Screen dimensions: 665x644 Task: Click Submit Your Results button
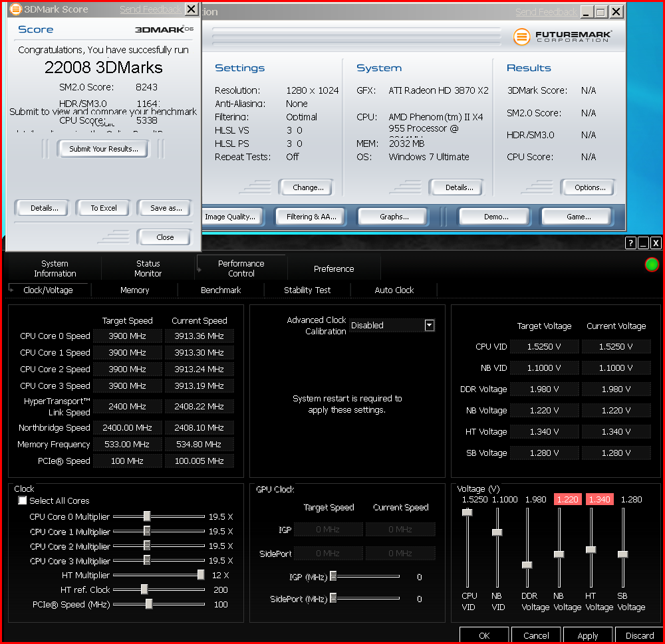click(104, 149)
